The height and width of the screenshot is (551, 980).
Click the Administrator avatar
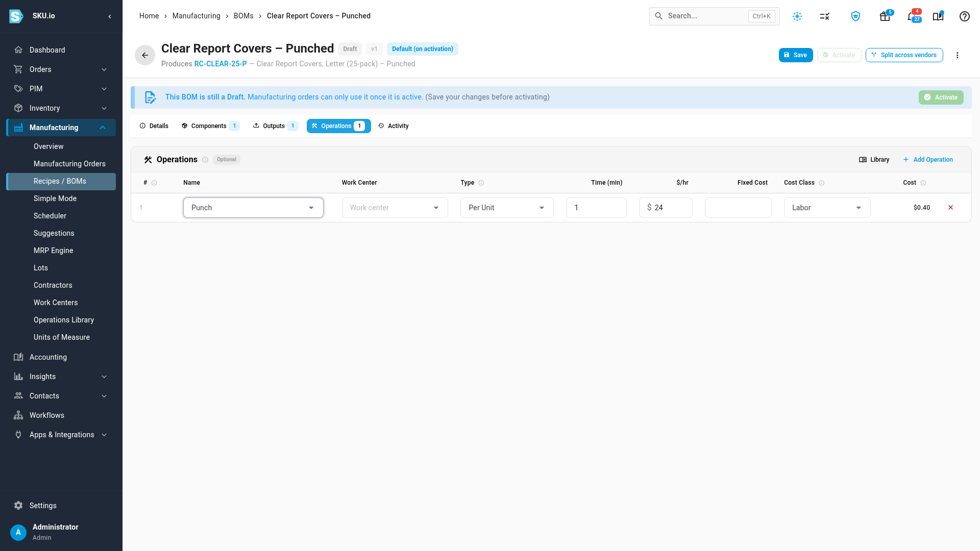point(18,532)
